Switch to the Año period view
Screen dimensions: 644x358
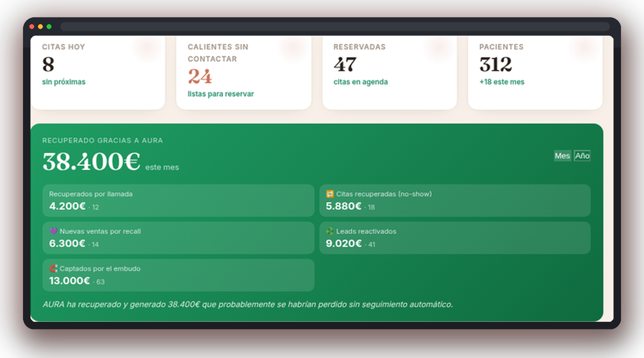(x=582, y=156)
